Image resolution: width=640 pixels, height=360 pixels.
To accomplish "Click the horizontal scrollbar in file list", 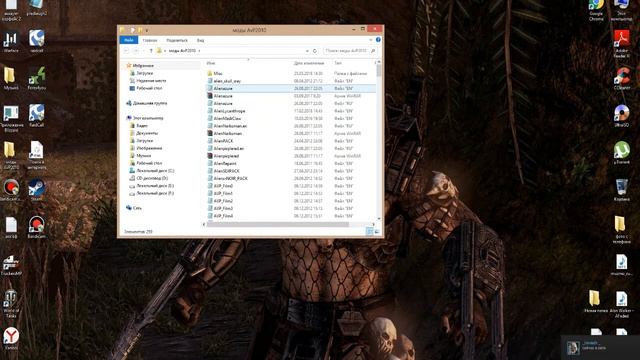I will click(x=278, y=224).
